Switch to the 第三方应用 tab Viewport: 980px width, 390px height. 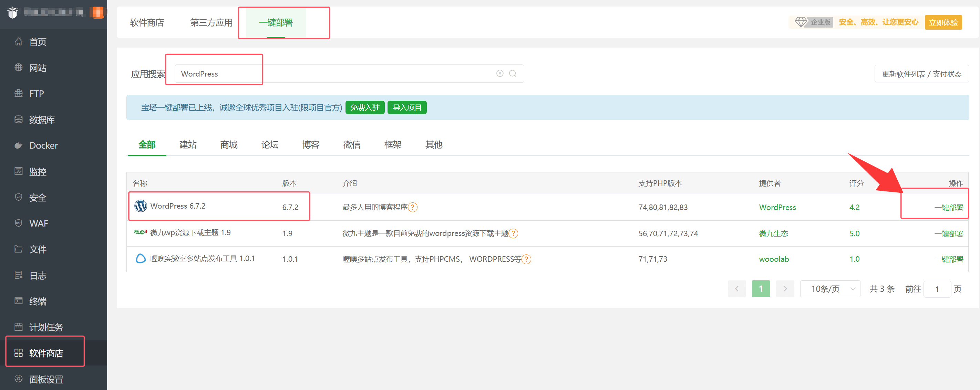point(211,22)
